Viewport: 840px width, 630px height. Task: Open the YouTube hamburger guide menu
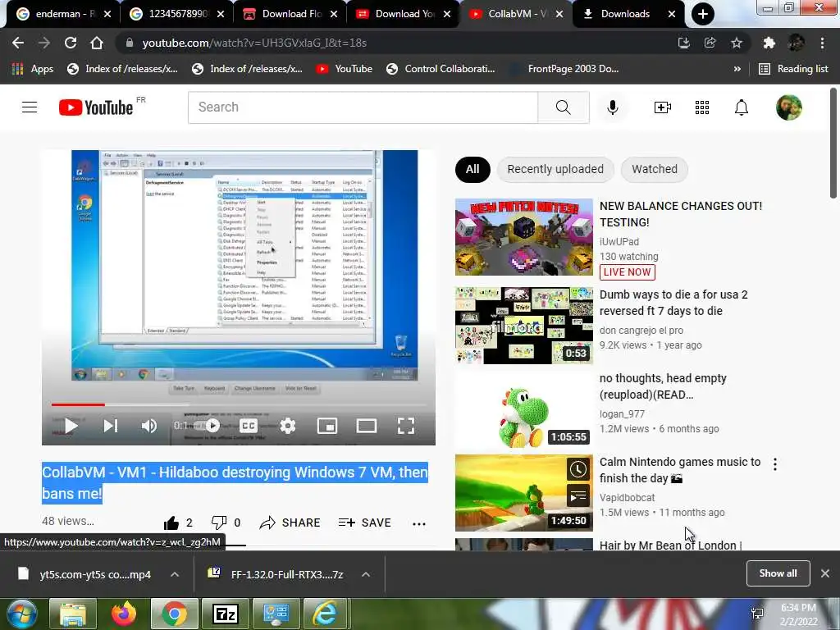pos(30,107)
